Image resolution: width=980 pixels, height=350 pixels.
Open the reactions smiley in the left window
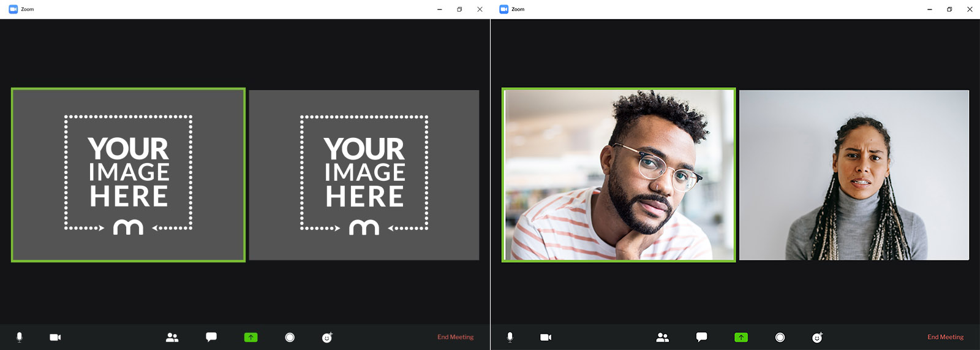click(327, 337)
